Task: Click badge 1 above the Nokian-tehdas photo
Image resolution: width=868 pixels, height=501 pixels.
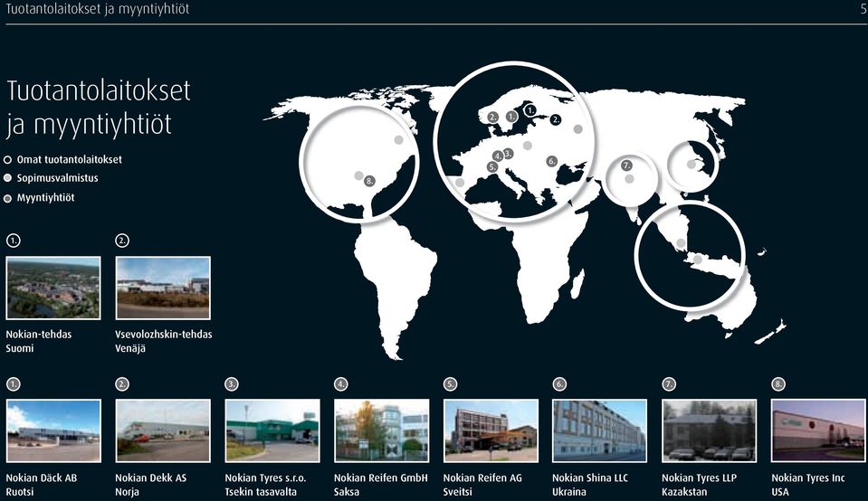Action: (14, 241)
